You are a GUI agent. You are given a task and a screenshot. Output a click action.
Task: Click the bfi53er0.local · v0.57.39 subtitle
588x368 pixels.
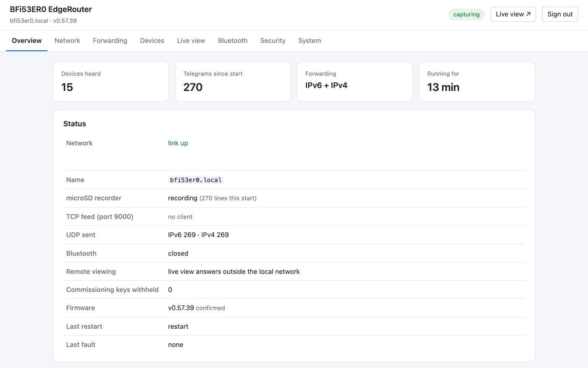pos(43,21)
